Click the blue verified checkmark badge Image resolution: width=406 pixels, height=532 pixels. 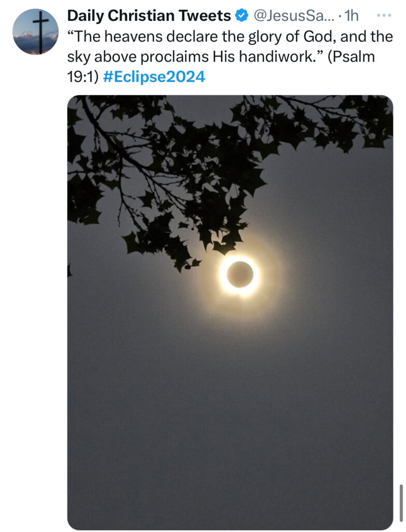[x=241, y=16]
